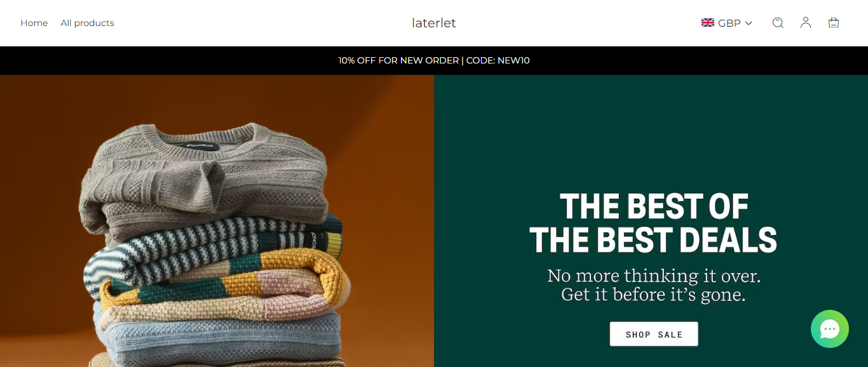Click the 'No more thinking it over' text
The image size is (868, 367).
tap(654, 276)
